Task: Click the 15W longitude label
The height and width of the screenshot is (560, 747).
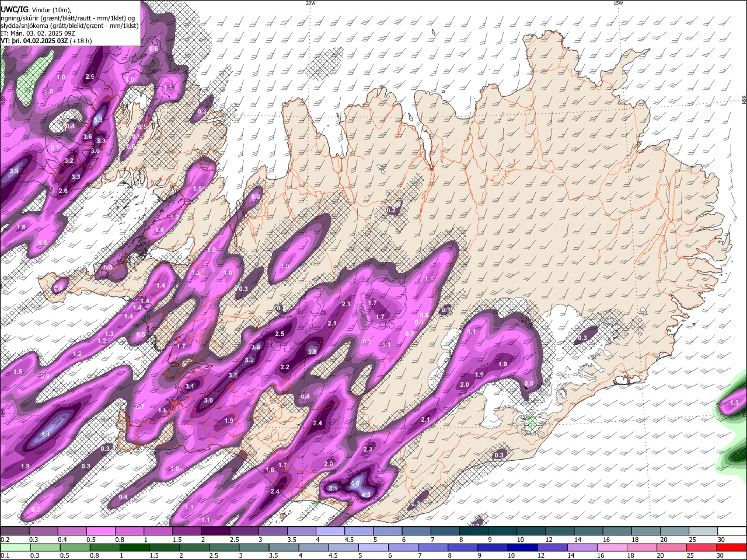Action: 618,3
